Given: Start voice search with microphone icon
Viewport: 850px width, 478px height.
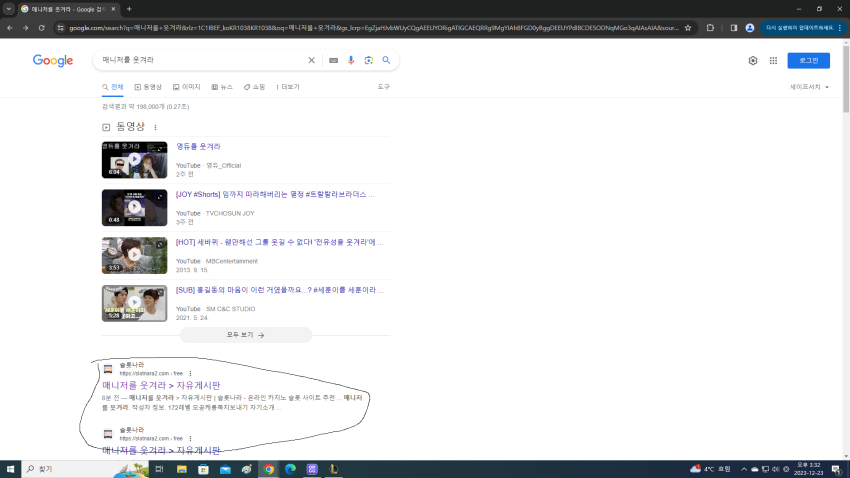Looking at the screenshot, I should click(351, 60).
